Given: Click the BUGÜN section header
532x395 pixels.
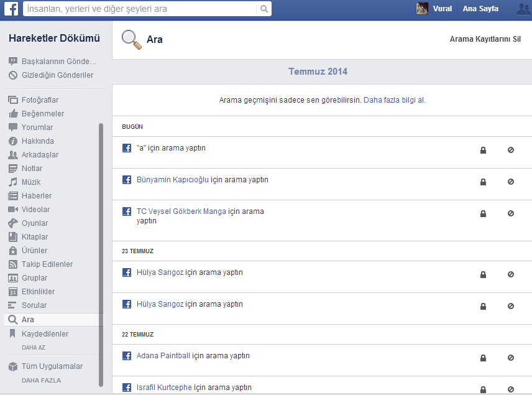Looking at the screenshot, I should click(x=132, y=127).
